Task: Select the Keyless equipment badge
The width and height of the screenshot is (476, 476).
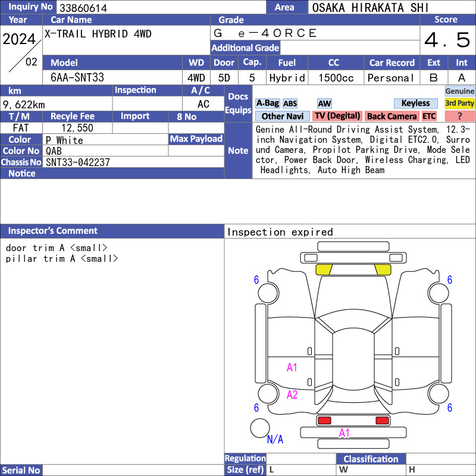Action: tap(415, 103)
